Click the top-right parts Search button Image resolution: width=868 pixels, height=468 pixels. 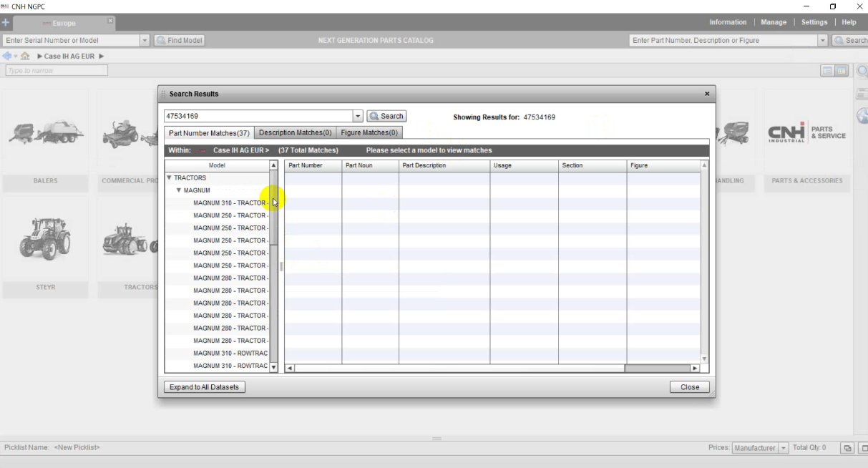850,40
